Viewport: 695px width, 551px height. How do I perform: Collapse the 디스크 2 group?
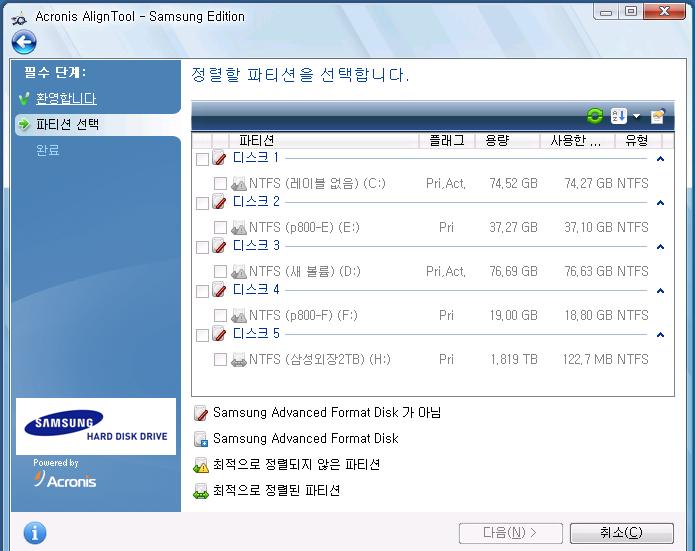tap(660, 203)
